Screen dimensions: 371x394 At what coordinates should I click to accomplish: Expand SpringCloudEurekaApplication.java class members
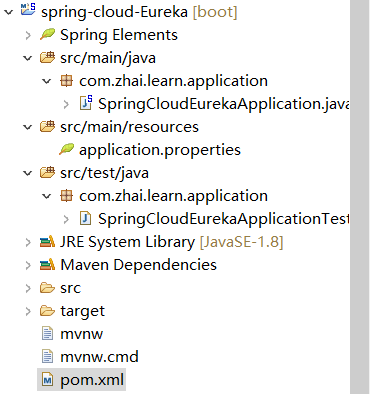[66, 104]
